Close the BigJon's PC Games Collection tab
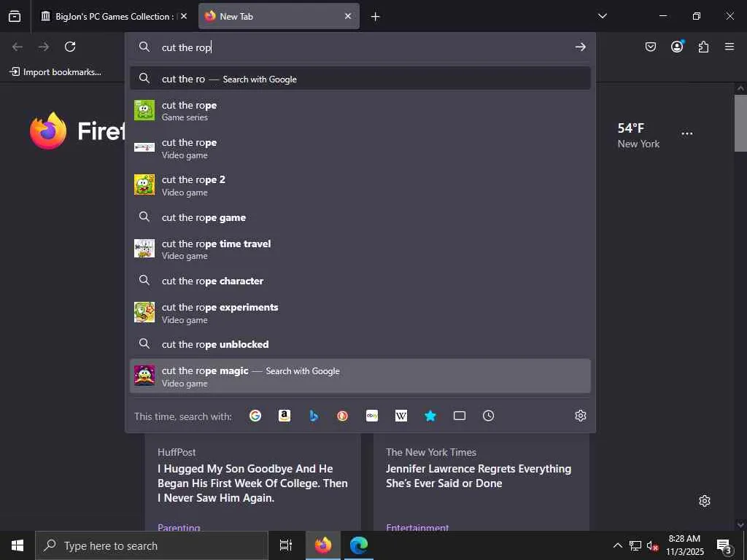This screenshot has width=747, height=560. coord(184,16)
